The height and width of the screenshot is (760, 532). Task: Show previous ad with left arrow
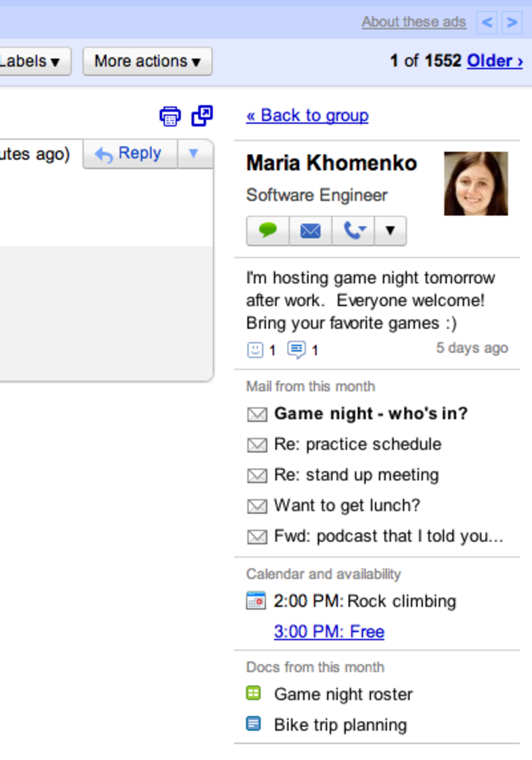(487, 22)
